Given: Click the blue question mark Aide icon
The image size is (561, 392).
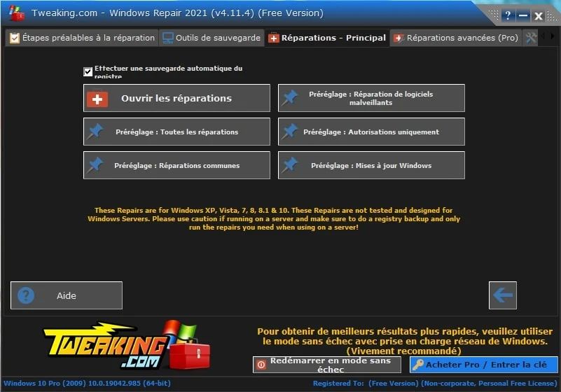Looking at the screenshot, I should click(x=26, y=295).
